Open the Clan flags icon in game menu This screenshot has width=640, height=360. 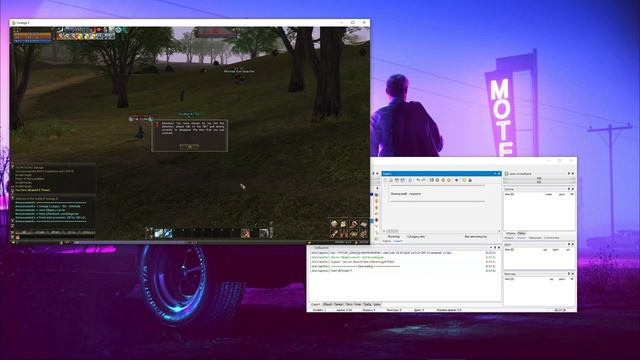[344, 233]
